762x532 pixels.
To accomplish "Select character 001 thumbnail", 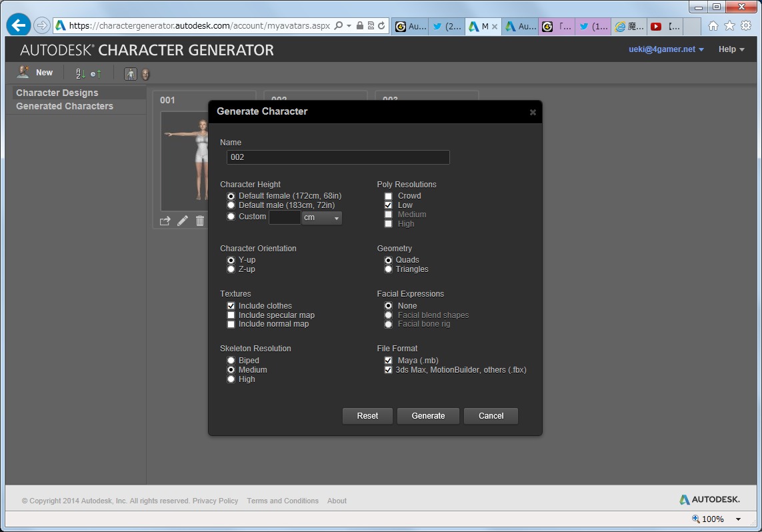I will 185,161.
